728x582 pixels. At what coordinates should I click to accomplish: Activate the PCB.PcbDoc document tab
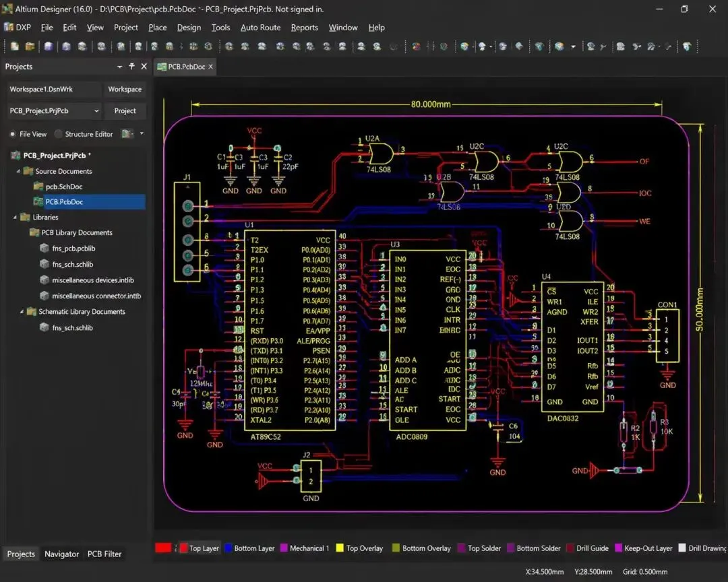[x=186, y=67]
